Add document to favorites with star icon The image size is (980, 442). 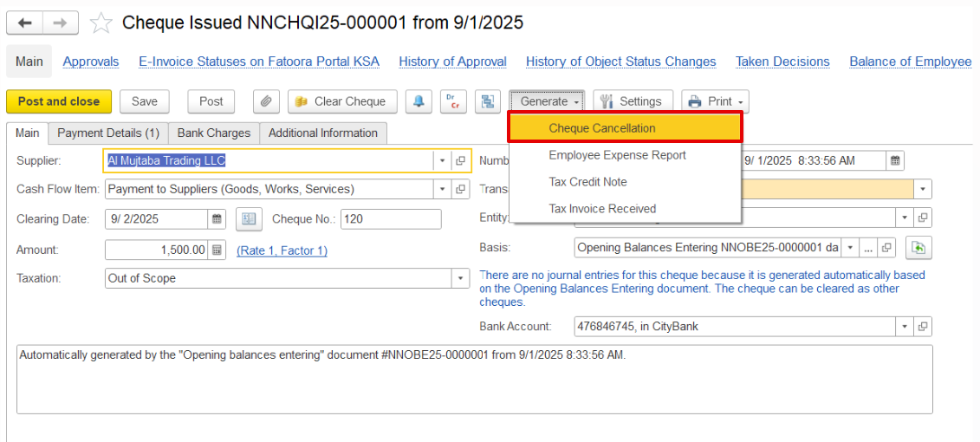click(101, 23)
